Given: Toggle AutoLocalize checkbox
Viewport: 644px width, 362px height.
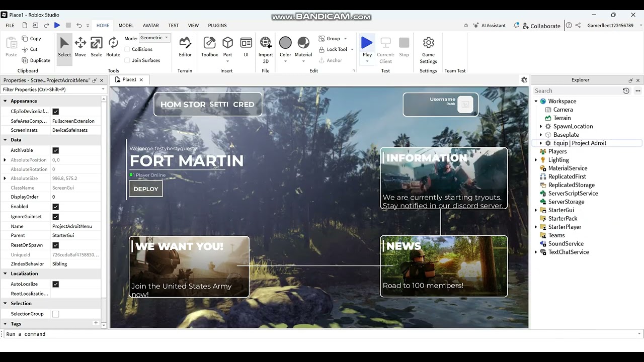Looking at the screenshot, I should 56,284.
